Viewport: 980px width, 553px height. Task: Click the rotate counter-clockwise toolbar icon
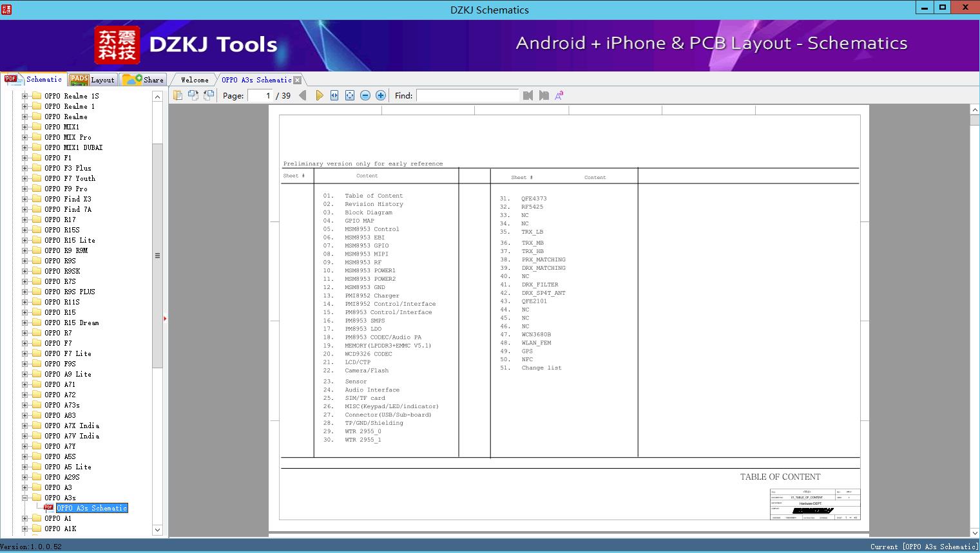point(193,95)
